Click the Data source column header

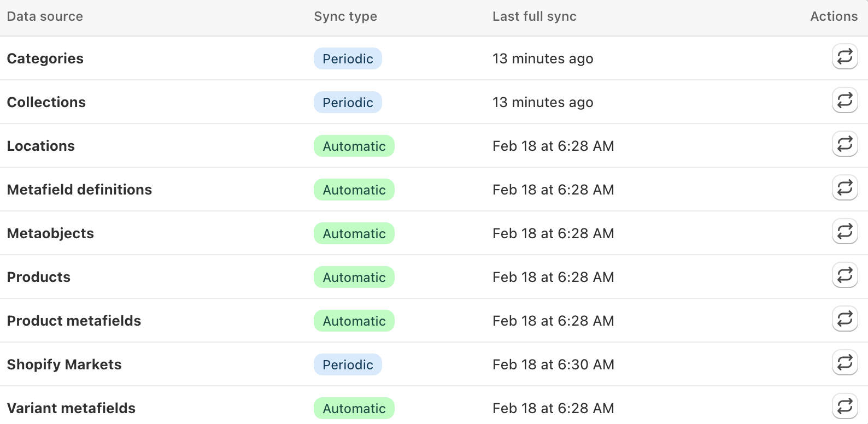coord(45,16)
